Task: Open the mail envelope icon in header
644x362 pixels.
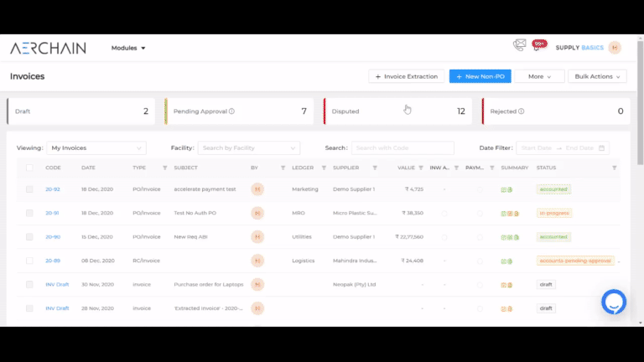Action: (x=520, y=44)
